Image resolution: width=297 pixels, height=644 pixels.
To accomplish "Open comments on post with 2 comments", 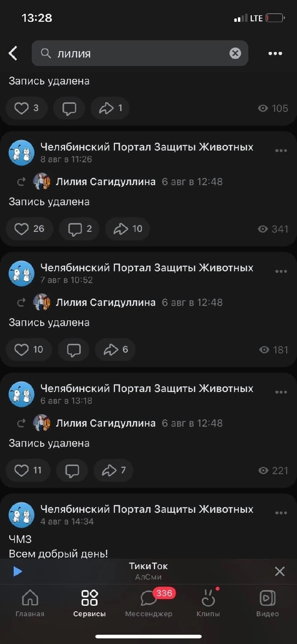I will (79, 229).
